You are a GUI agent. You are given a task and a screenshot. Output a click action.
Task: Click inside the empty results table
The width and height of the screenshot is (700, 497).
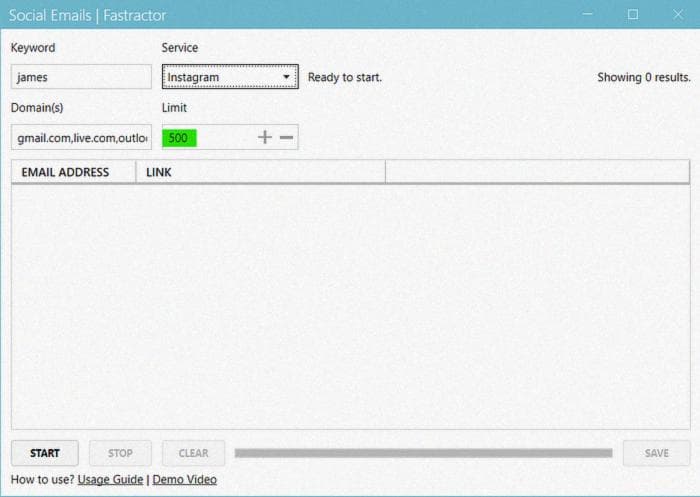click(x=350, y=305)
